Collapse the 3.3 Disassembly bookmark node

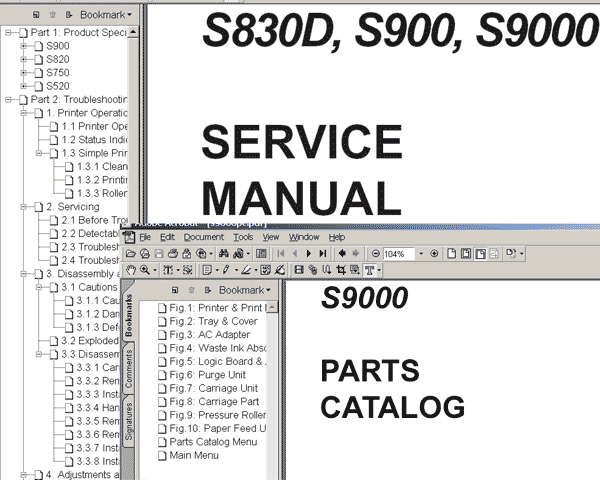tap(39, 354)
